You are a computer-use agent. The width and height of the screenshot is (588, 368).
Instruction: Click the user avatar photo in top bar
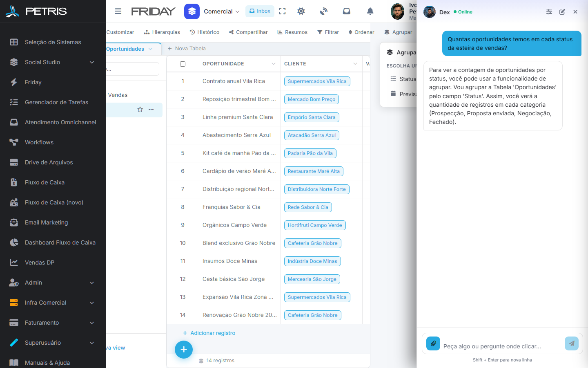397,11
